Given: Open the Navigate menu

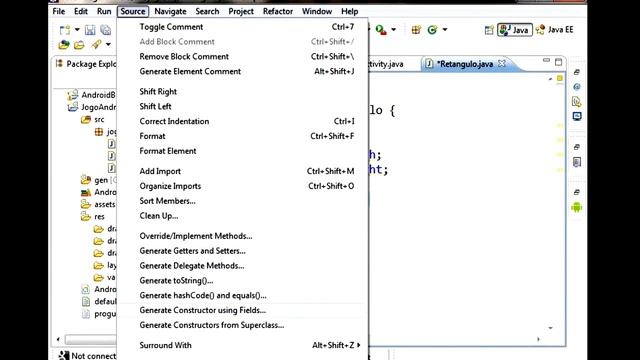Looking at the screenshot, I should tap(170, 11).
